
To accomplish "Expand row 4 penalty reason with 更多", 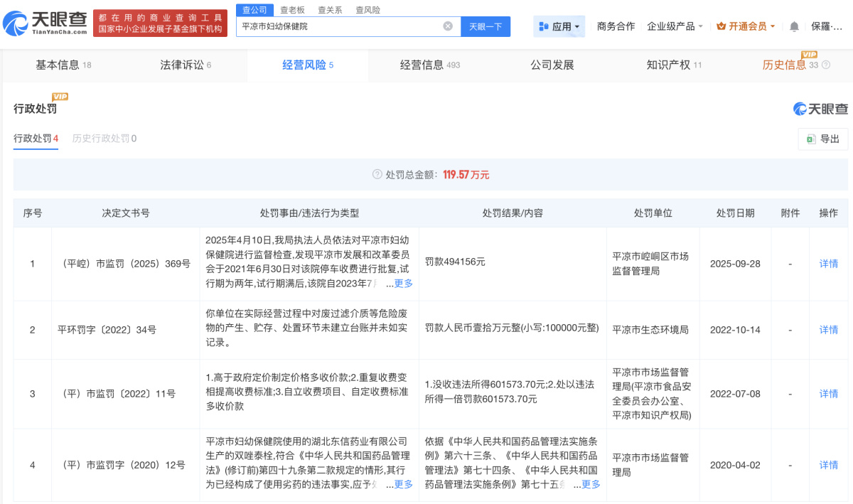I will point(403,485).
